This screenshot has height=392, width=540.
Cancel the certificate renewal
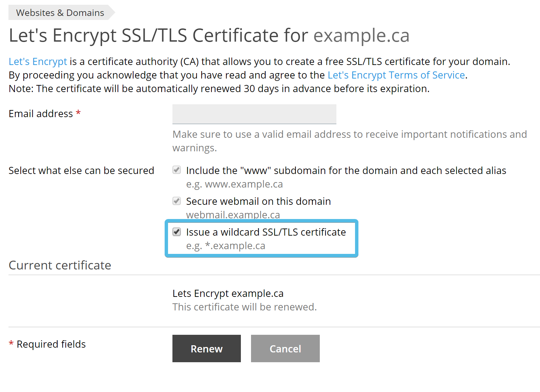click(x=285, y=349)
